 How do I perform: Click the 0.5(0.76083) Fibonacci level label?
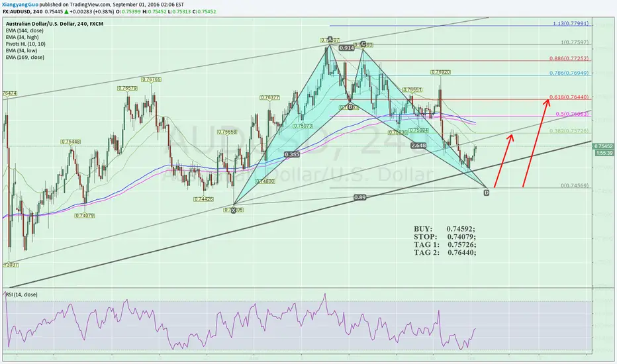click(572, 114)
